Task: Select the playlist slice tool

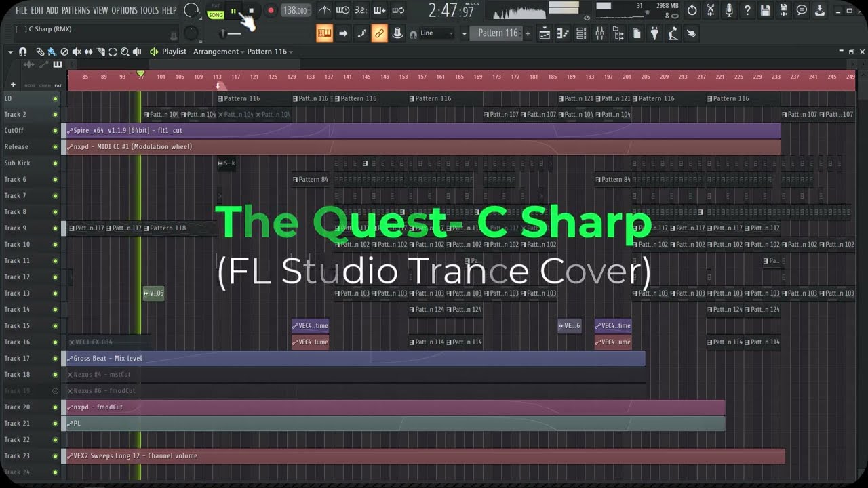Action: point(100,52)
